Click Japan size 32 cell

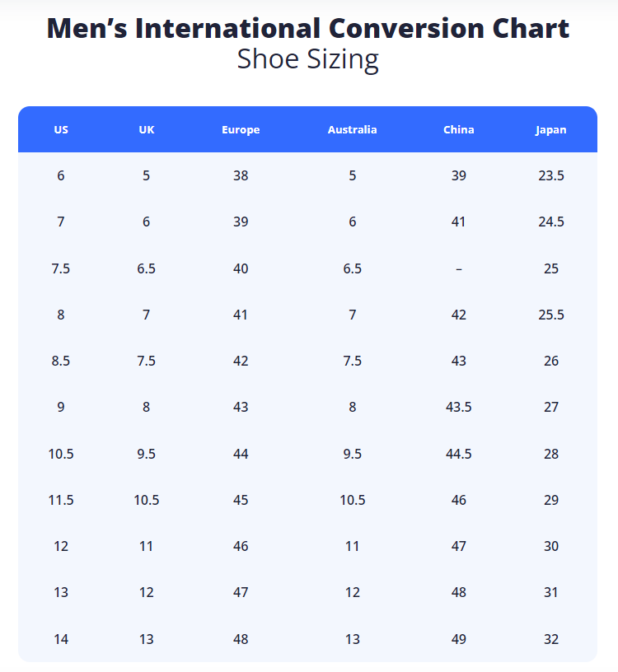pyautogui.click(x=551, y=639)
